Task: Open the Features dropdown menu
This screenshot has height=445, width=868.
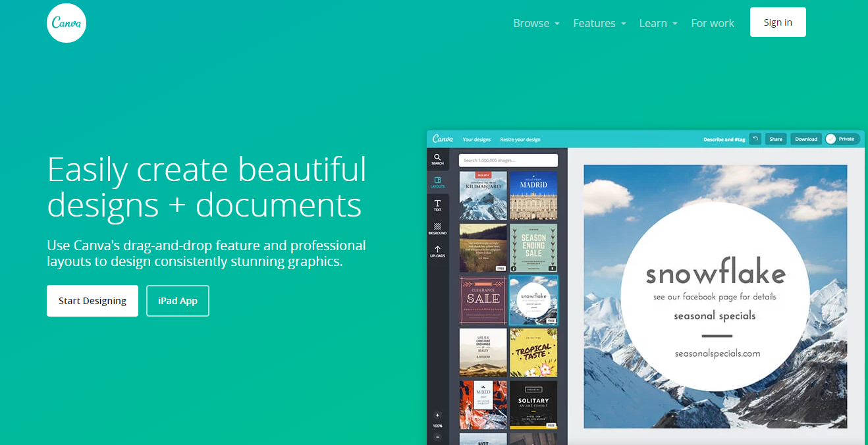Action: click(x=599, y=23)
